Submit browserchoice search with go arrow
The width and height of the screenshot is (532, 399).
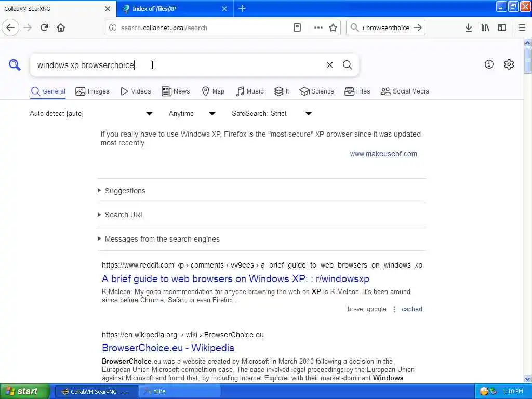418,28
